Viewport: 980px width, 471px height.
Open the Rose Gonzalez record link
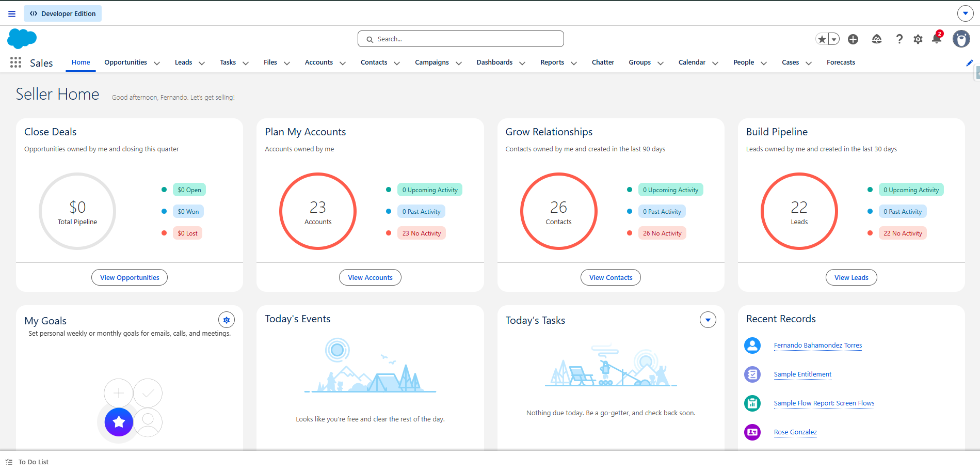tap(795, 432)
